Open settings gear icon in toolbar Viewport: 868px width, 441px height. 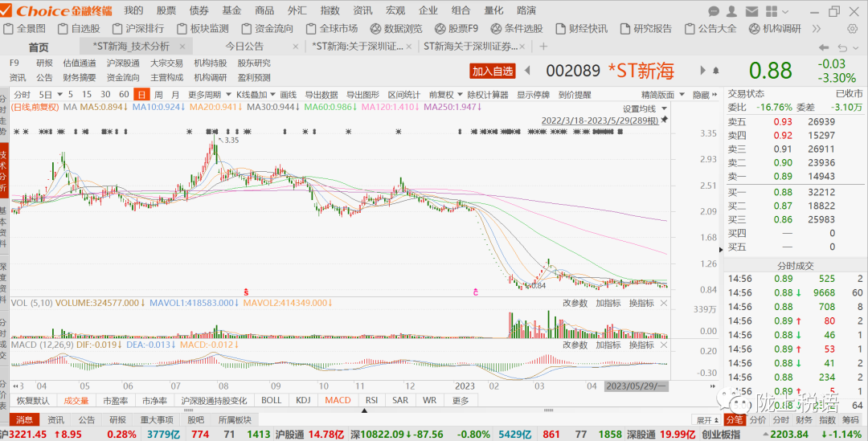pos(853,28)
